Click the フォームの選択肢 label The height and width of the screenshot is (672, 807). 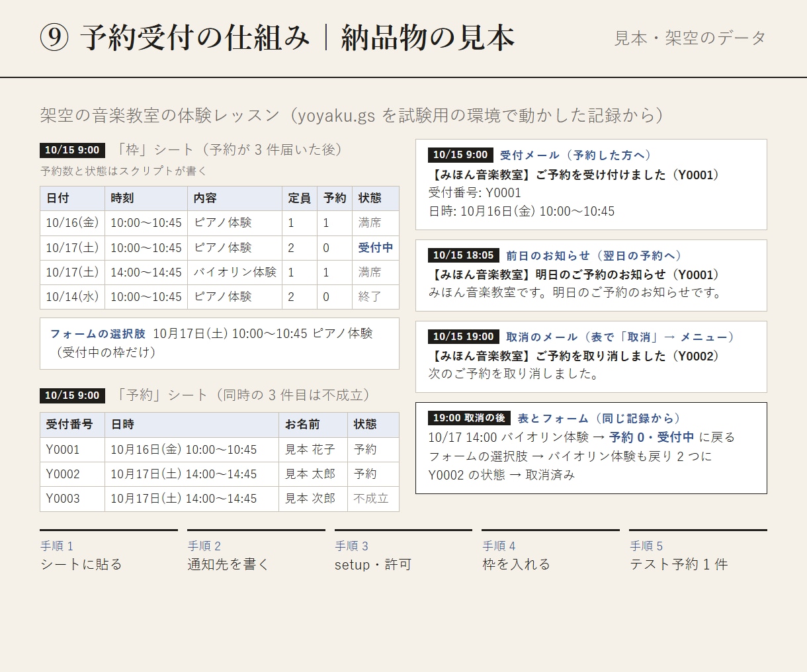[98, 334]
